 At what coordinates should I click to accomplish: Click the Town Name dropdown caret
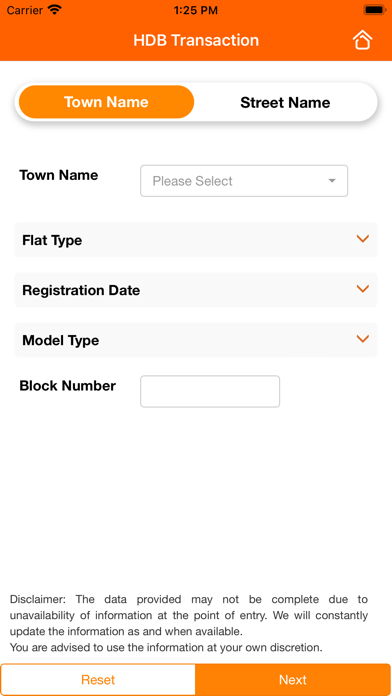[332, 181]
